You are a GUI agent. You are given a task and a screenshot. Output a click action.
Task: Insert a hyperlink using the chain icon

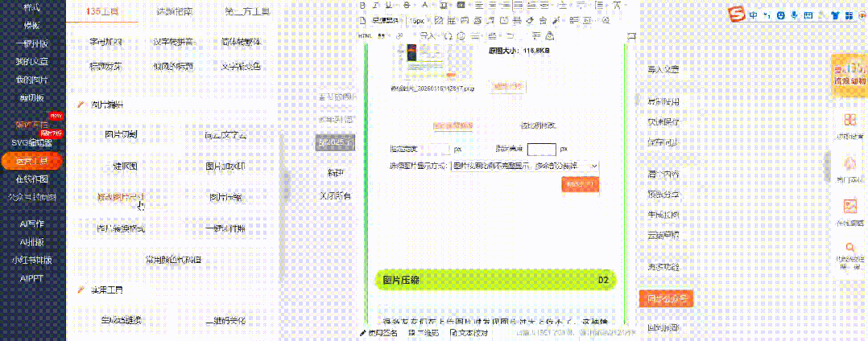(399, 36)
